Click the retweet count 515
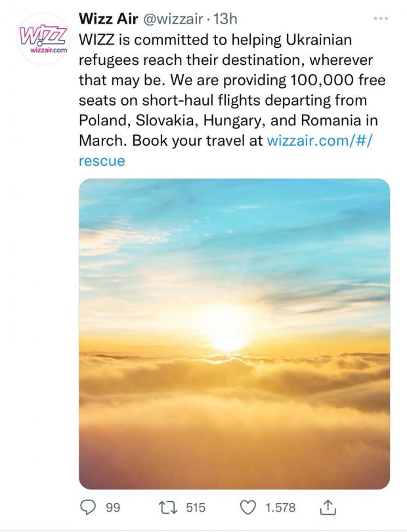 [x=196, y=507]
